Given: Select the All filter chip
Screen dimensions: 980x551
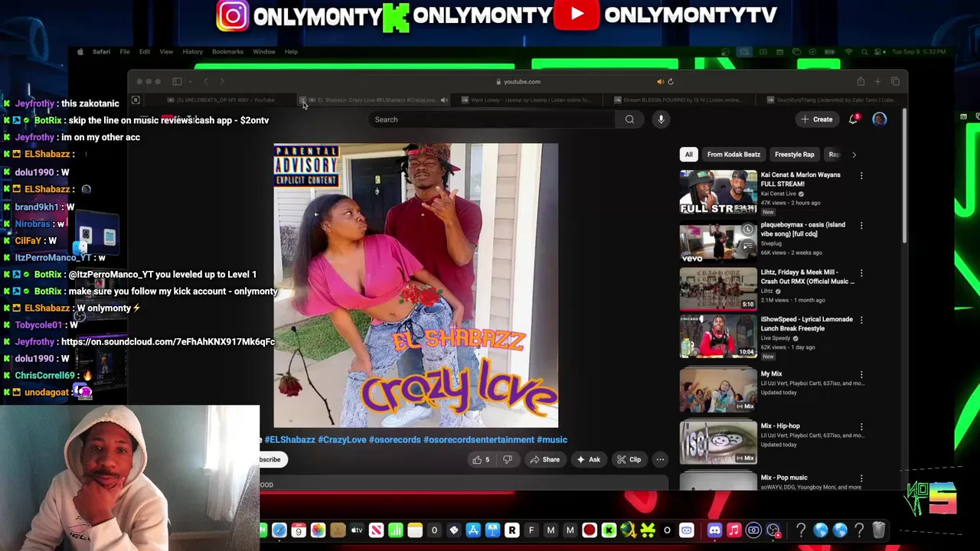Looking at the screenshot, I should click(x=688, y=155).
